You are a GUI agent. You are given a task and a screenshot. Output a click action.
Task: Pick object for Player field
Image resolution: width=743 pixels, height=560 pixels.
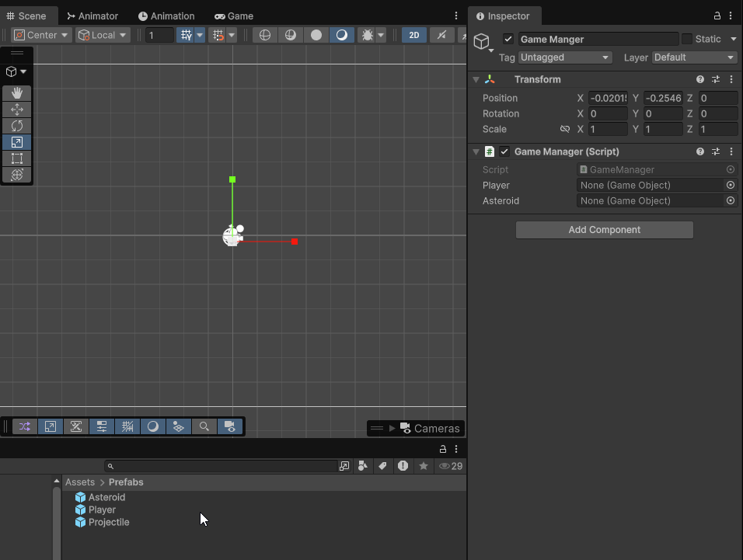731,185
